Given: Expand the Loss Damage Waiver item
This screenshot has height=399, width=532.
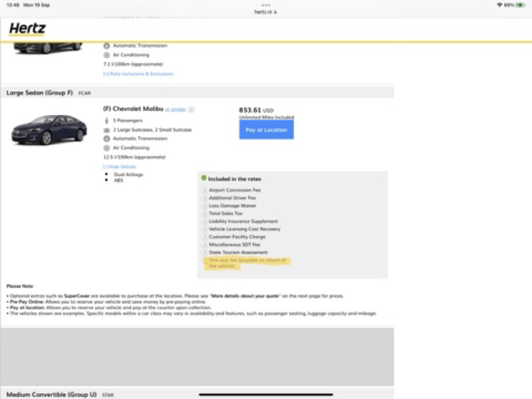Looking at the screenshot, I should [205, 206].
